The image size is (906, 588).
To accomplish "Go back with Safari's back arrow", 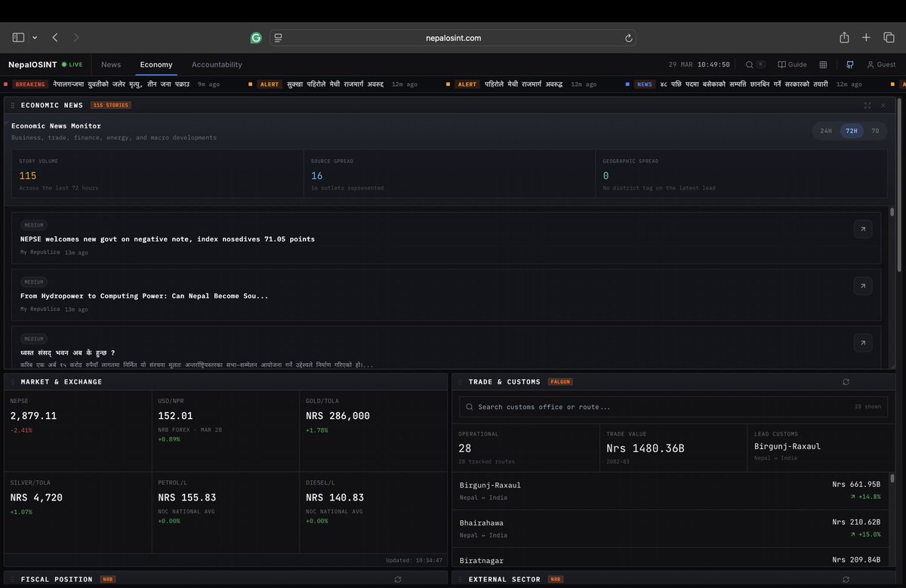I will tap(55, 38).
